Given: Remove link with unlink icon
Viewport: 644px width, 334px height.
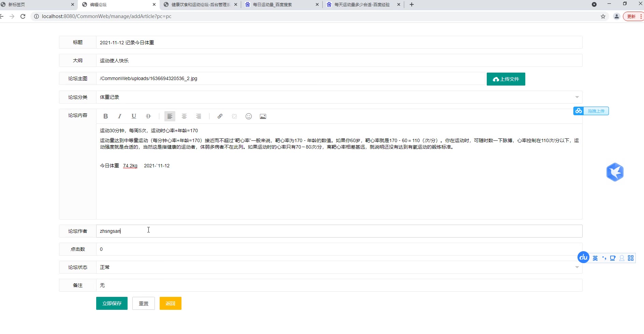Looking at the screenshot, I should (234, 116).
